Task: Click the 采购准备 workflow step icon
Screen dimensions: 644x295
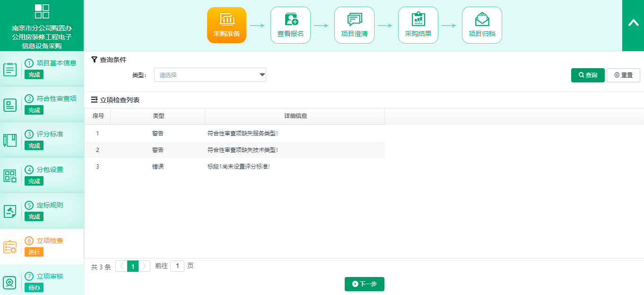Action: (226, 19)
